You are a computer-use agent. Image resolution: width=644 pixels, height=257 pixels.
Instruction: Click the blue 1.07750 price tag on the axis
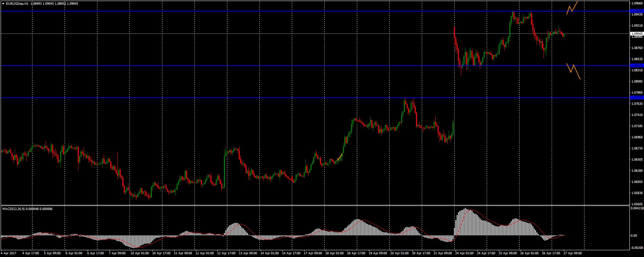(637, 98)
